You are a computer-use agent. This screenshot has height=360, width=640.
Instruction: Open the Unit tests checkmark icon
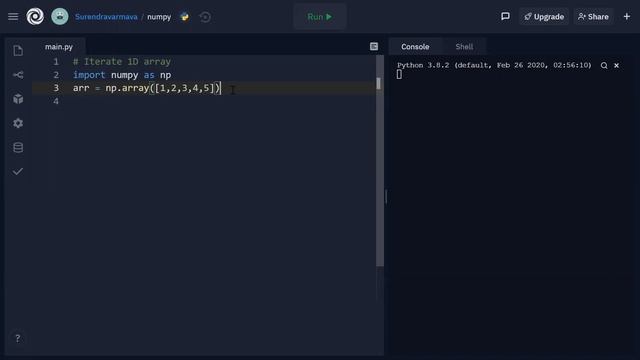(x=18, y=171)
